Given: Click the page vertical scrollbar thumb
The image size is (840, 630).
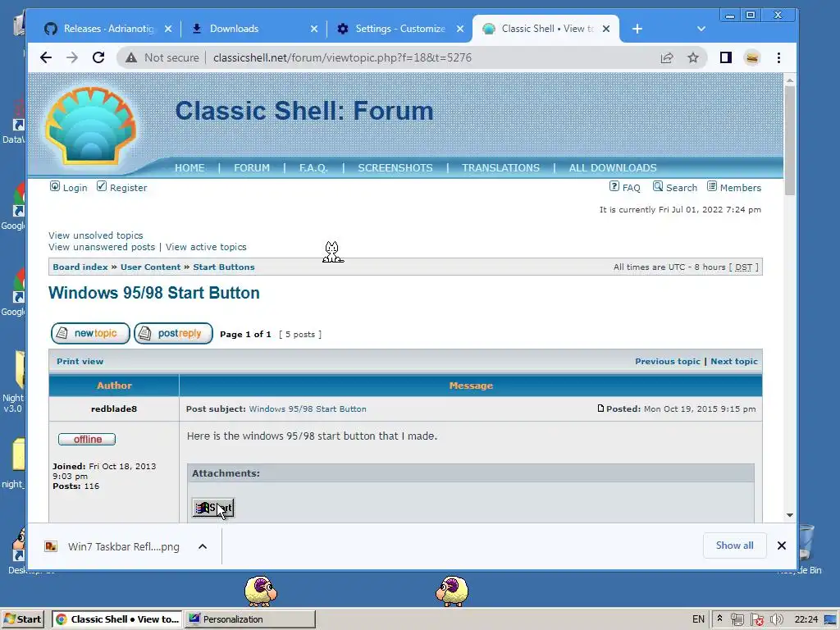Looking at the screenshot, I should pos(790,140).
